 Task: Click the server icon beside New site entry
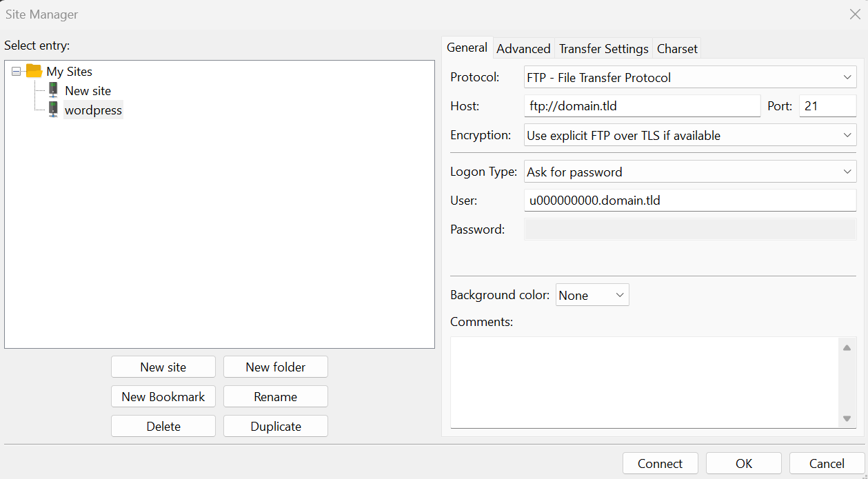pyautogui.click(x=53, y=90)
